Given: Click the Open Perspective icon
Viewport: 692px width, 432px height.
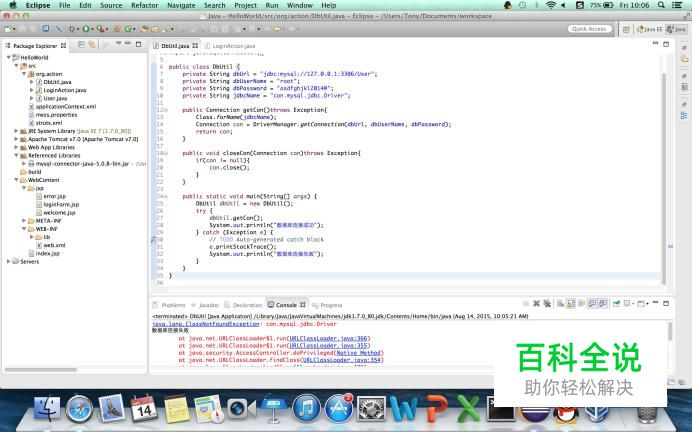Looking at the screenshot, I should pos(626,29).
